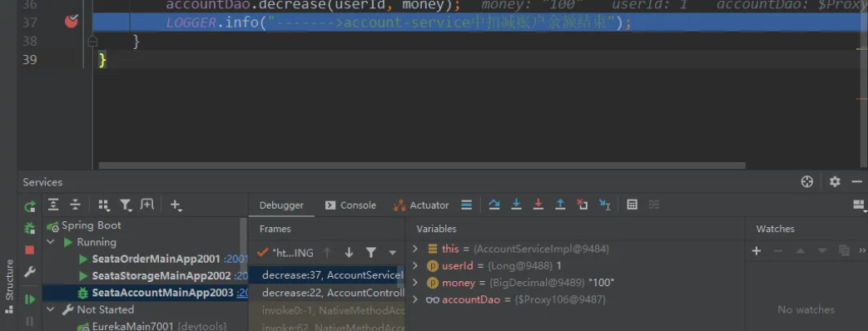Click the Step Out icon
868x331 pixels.
click(x=560, y=205)
